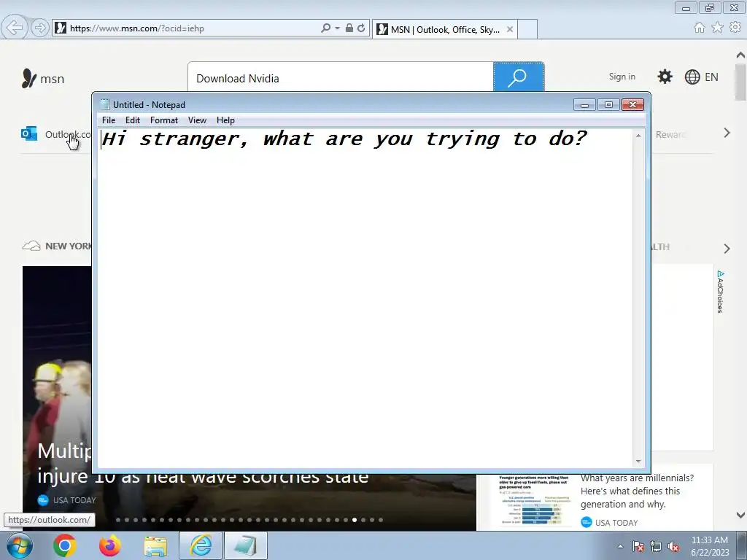Click the millennials article chart thumbnail

click(x=533, y=499)
